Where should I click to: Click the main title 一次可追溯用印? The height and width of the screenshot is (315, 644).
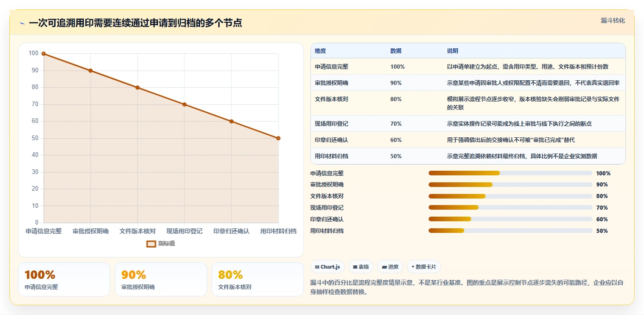[x=135, y=23]
